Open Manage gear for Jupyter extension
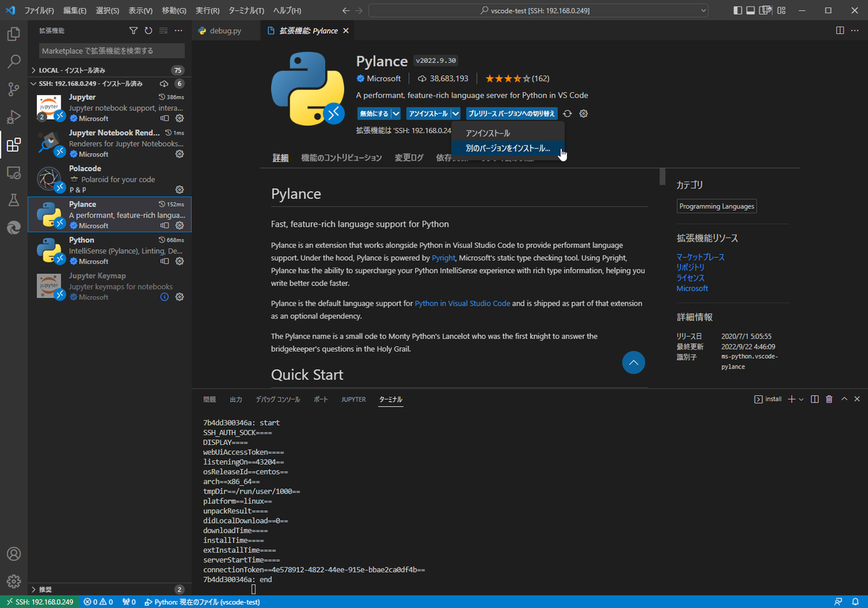 pos(179,118)
